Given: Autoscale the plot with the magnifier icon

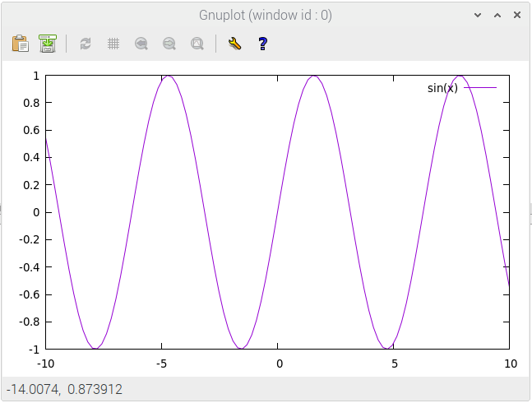Looking at the screenshot, I should tap(197, 44).
